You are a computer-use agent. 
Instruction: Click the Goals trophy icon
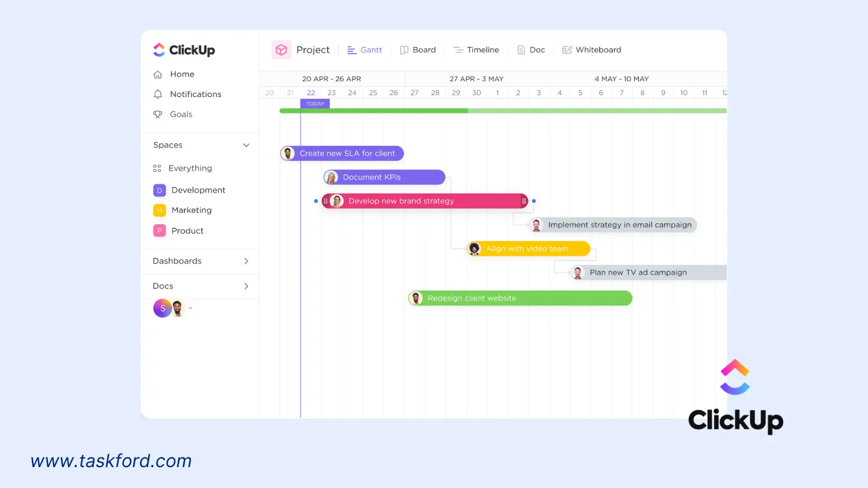pos(158,114)
